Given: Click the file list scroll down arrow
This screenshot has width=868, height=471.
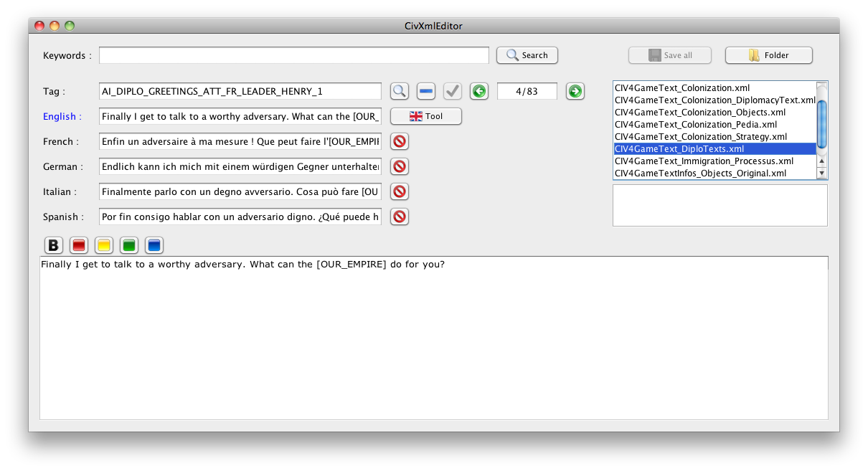Looking at the screenshot, I should [x=822, y=173].
